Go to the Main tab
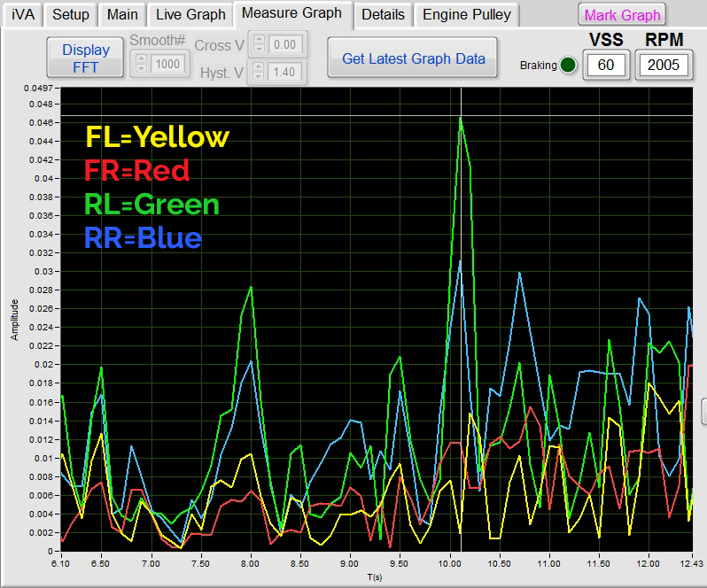 (x=122, y=14)
